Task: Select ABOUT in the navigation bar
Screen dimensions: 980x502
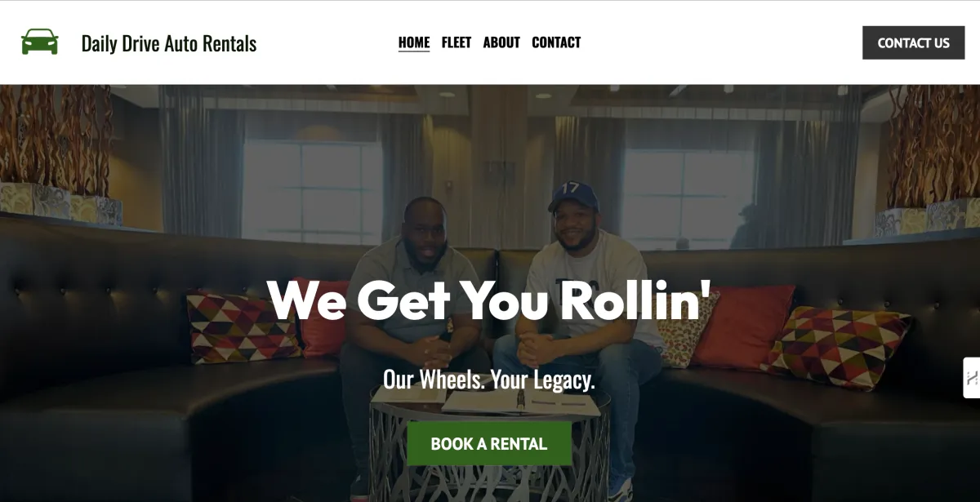Action: click(501, 42)
